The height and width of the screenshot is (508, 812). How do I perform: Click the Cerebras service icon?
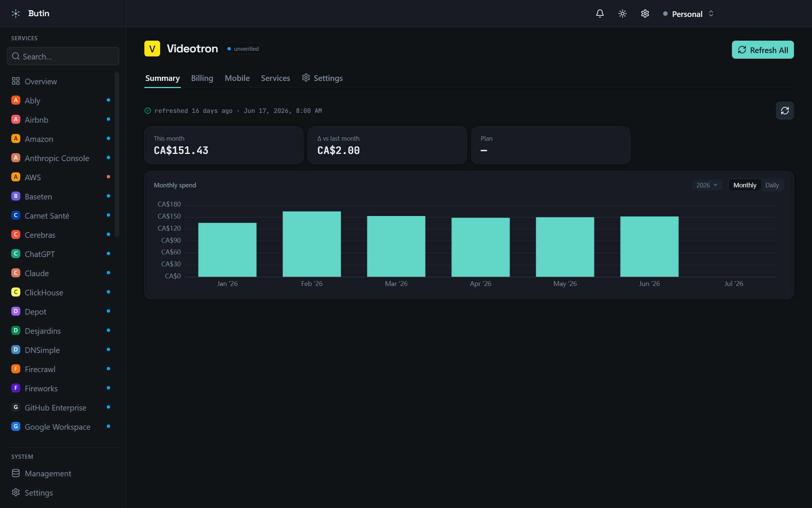[x=16, y=234]
